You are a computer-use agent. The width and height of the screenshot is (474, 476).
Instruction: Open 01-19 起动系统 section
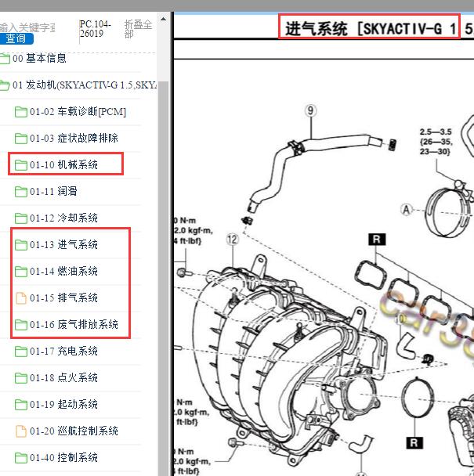(63, 404)
